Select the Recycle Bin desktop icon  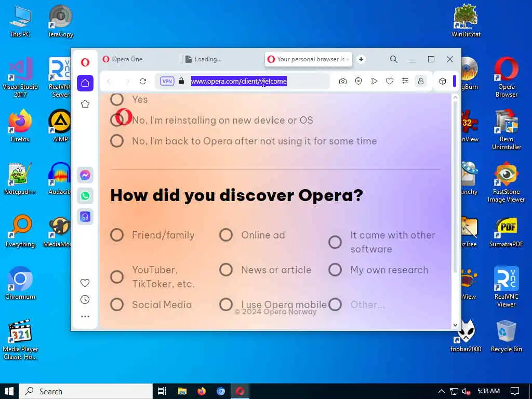pyautogui.click(x=506, y=336)
